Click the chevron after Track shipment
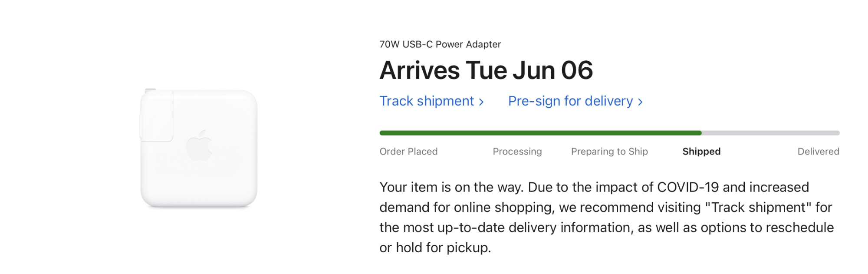 click(x=481, y=102)
